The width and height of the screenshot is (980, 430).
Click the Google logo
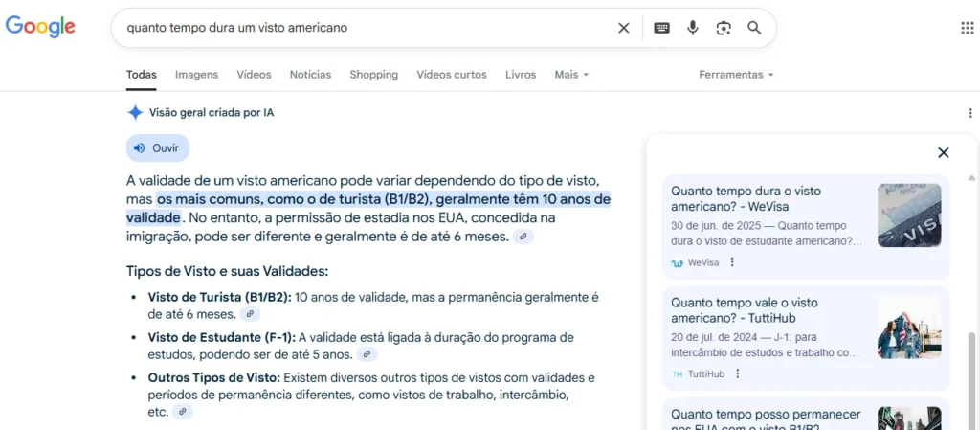click(40, 27)
